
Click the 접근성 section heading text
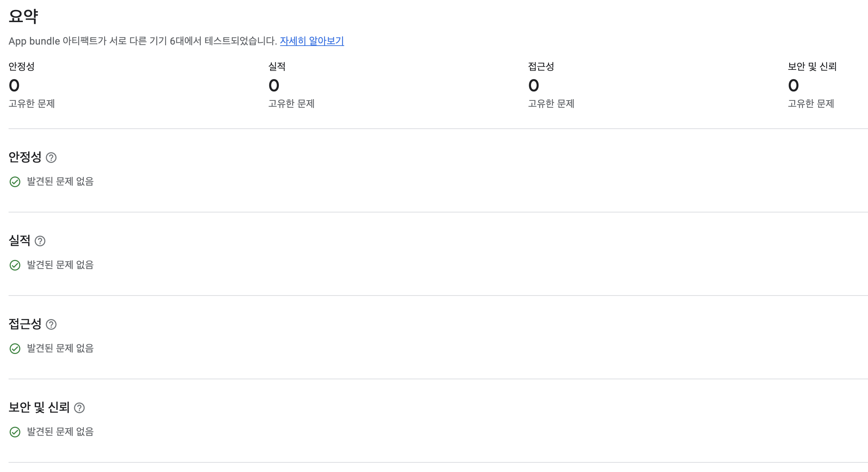[x=25, y=324]
